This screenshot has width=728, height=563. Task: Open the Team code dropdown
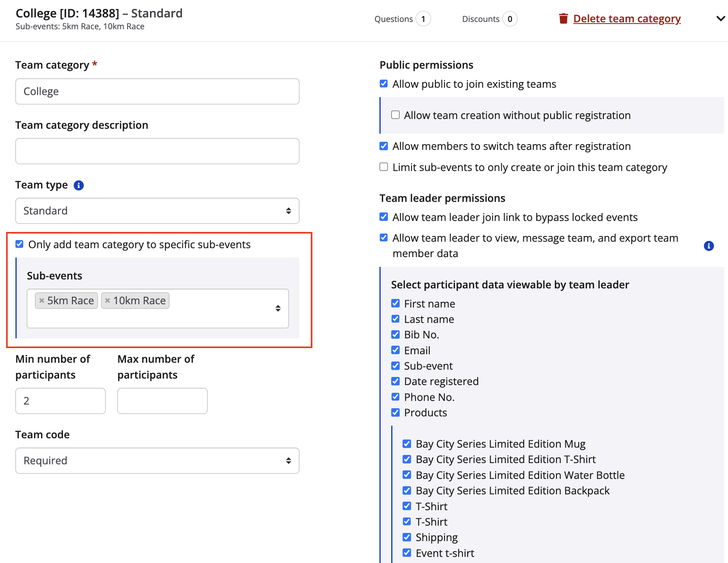[157, 461]
